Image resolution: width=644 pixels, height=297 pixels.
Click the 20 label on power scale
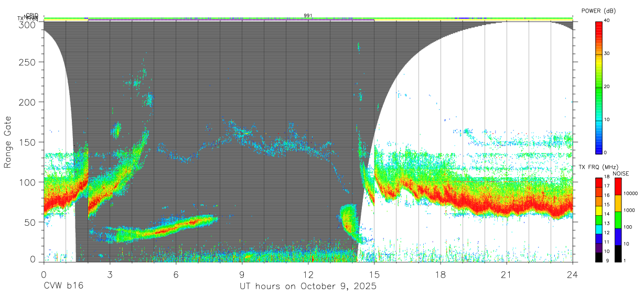tap(607, 86)
